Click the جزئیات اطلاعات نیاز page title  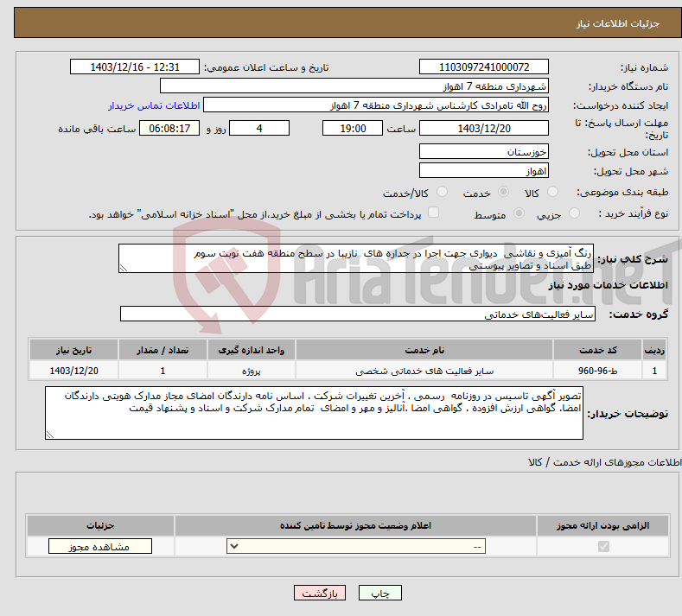coord(618,23)
